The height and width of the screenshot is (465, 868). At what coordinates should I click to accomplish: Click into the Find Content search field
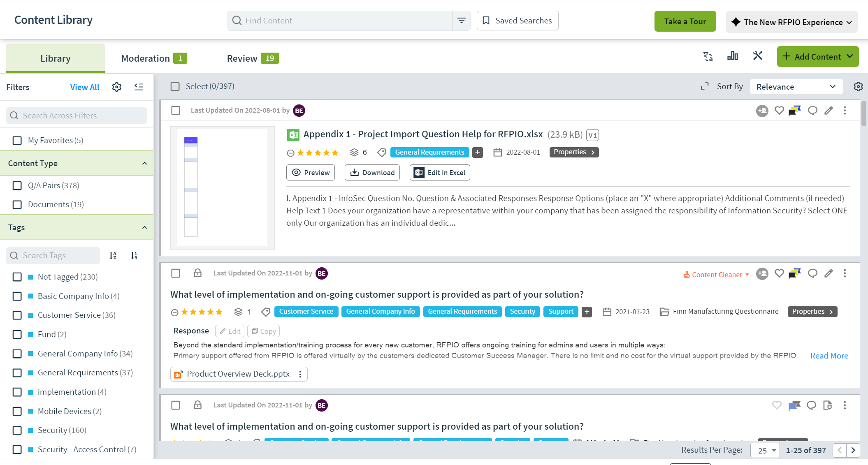tap(340, 21)
